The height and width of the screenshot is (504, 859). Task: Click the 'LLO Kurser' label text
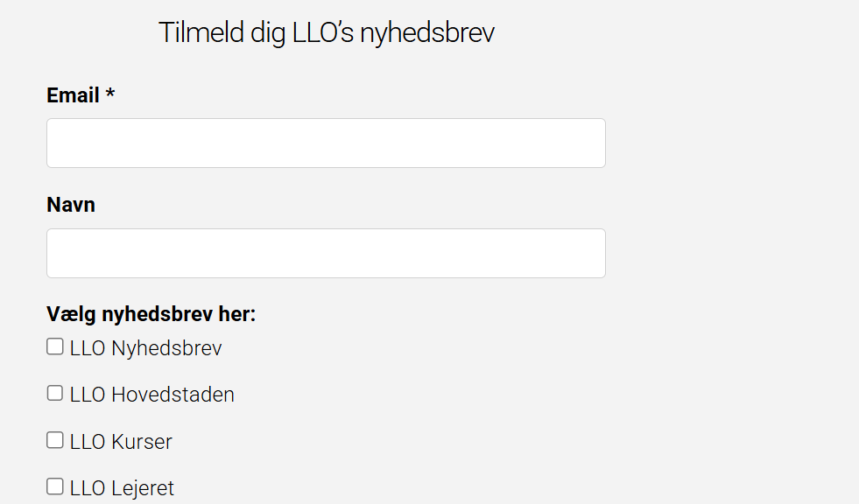click(121, 442)
